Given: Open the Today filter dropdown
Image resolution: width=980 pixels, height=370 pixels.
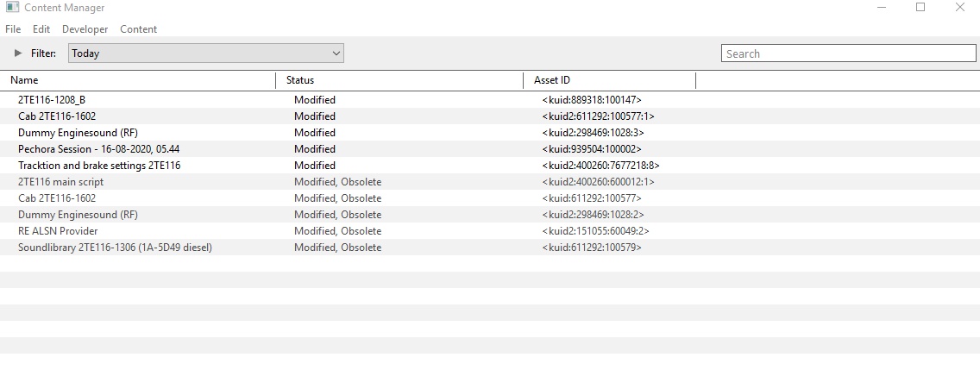Looking at the screenshot, I should coord(205,53).
